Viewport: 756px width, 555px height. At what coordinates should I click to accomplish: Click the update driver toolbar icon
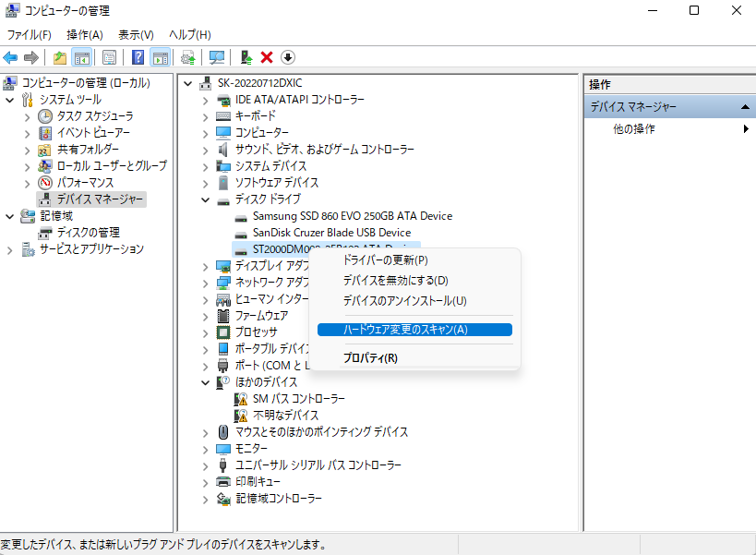point(246,57)
